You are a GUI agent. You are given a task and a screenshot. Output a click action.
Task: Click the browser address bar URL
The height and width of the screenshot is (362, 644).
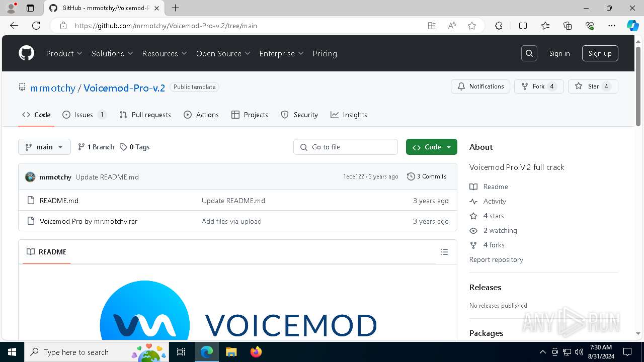pyautogui.click(x=166, y=26)
